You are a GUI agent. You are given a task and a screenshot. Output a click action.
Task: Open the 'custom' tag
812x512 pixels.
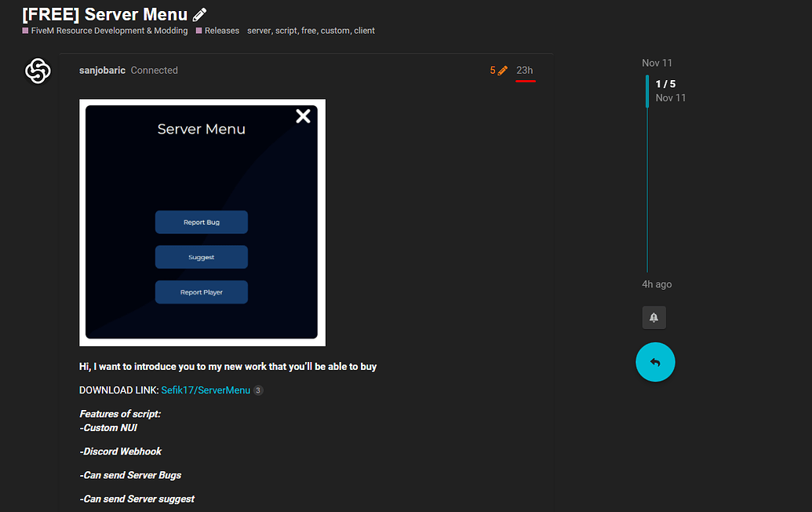(335, 31)
